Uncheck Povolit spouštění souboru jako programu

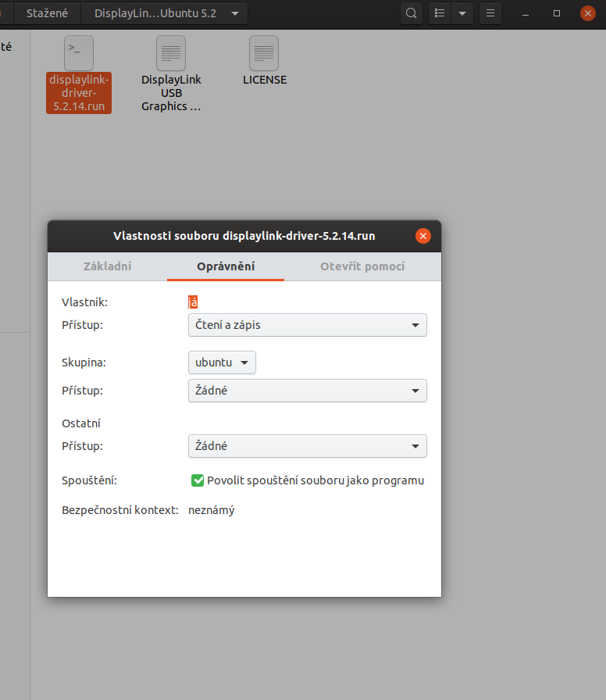[x=198, y=480]
